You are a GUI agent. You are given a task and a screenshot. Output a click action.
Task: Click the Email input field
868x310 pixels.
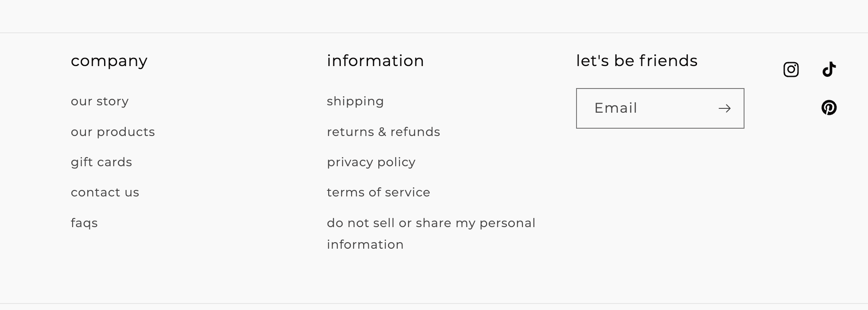click(x=648, y=108)
